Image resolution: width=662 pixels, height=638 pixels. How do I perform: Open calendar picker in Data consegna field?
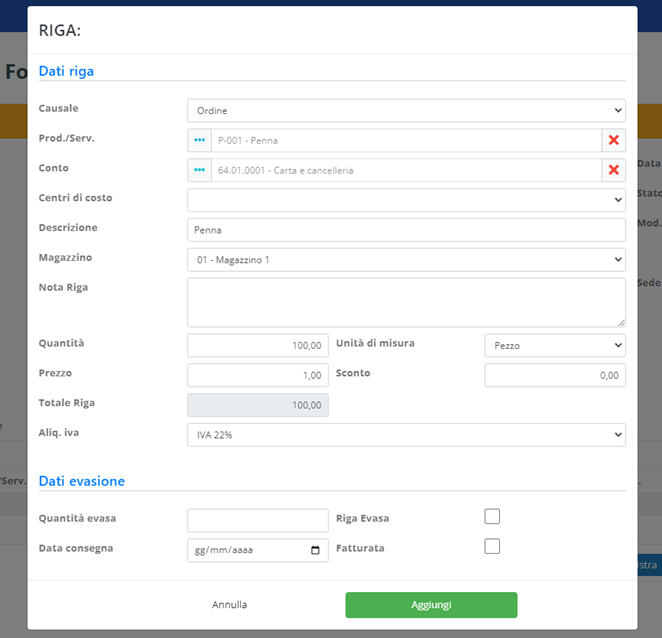(316, 550)
